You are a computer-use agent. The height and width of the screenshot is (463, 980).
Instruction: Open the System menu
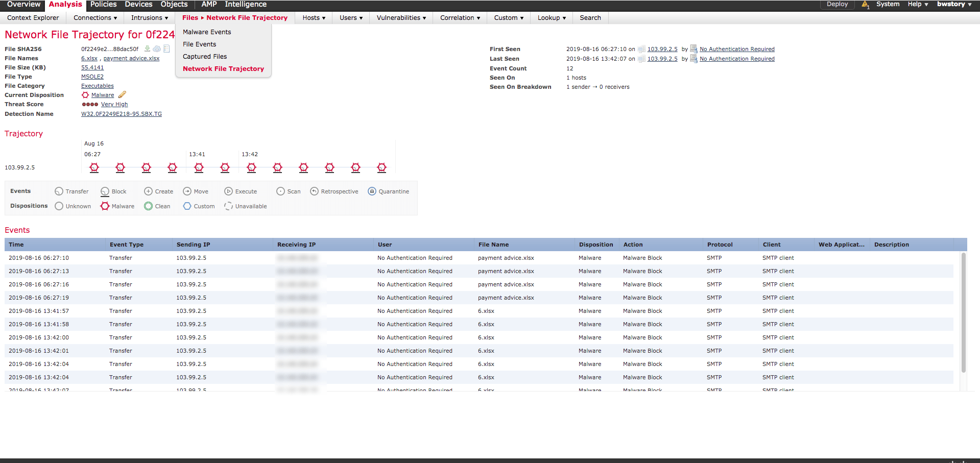click(888, 4)
